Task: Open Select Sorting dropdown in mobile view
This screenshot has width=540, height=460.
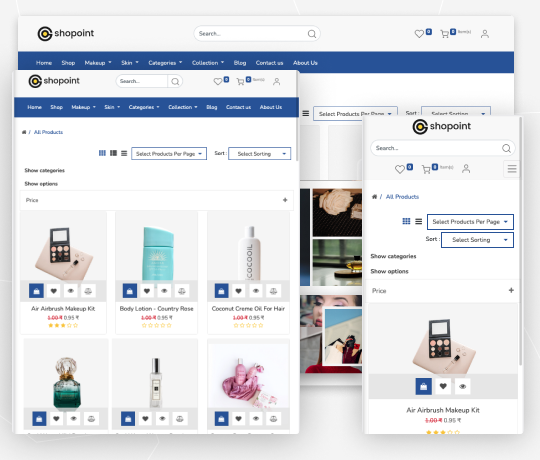Action: click(477, 240)
